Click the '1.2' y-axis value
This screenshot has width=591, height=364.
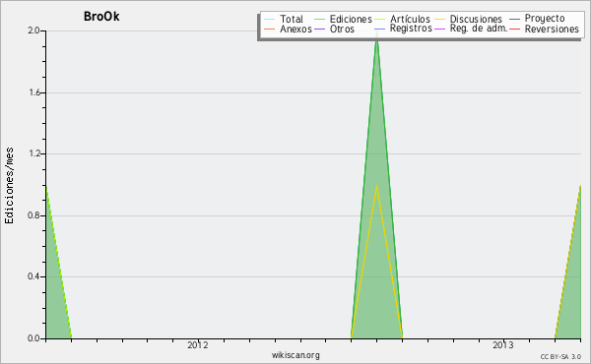click(x=33, y=153)
